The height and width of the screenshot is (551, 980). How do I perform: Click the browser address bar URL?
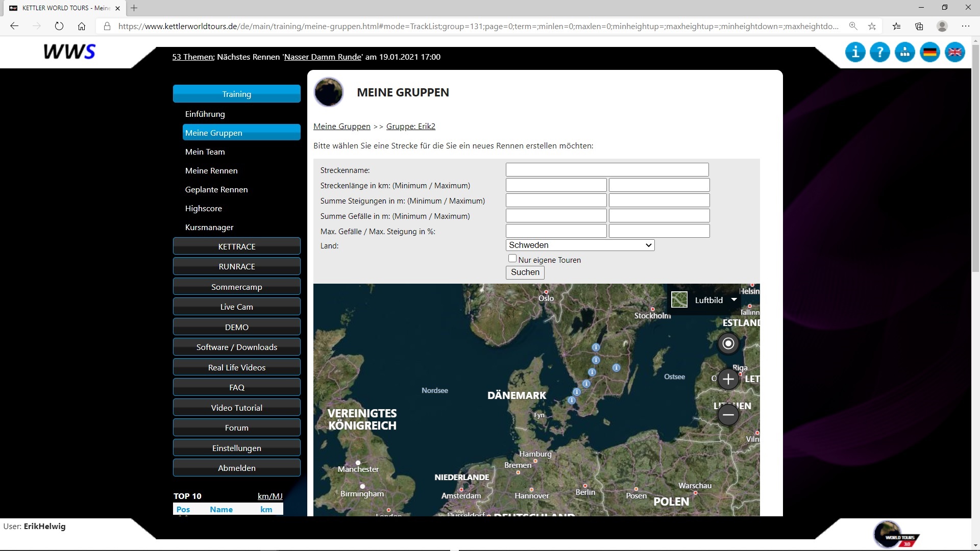pyautogui.click(x=478, y=26)
